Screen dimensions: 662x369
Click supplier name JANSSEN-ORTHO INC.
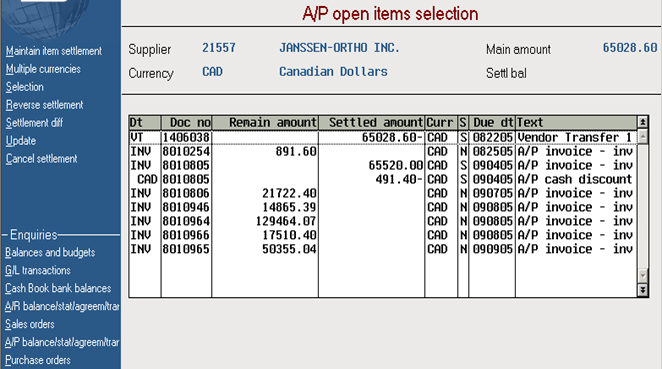click(339, 48)
